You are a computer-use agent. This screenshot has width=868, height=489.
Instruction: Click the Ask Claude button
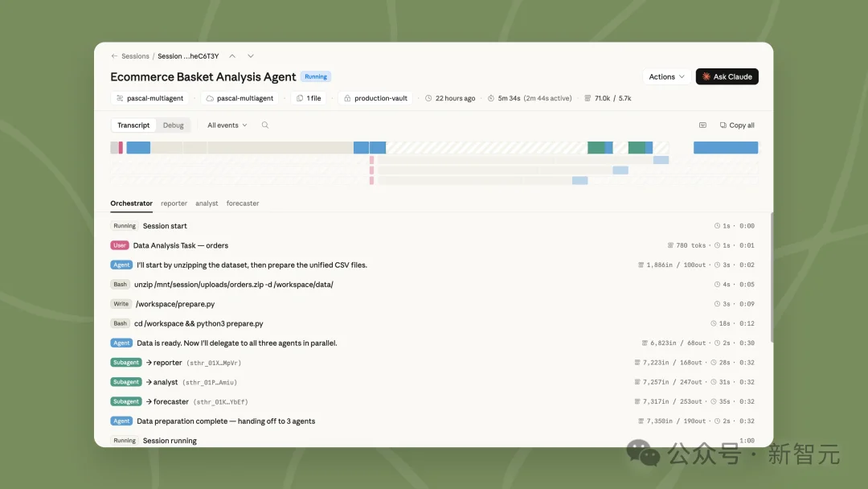coord(727,76)
